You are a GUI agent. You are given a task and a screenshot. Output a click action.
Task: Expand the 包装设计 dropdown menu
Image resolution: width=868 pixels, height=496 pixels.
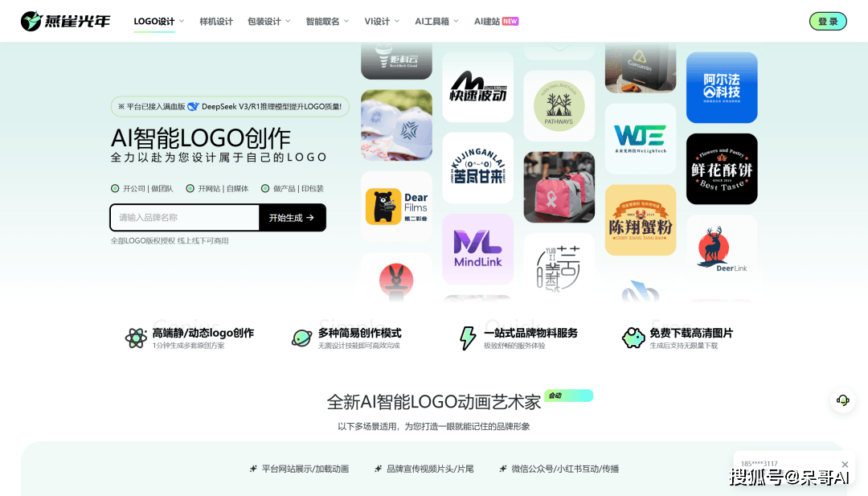click(x=268, y=22)
